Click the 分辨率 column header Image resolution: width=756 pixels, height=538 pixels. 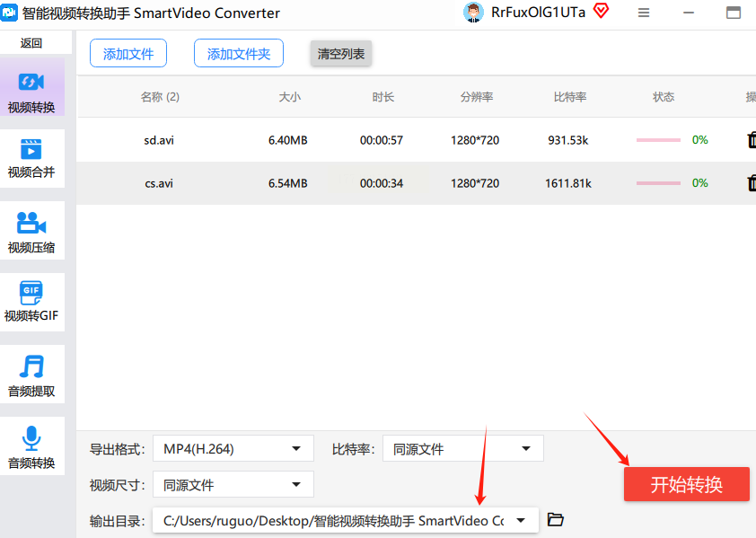click(x=477, y=97)
